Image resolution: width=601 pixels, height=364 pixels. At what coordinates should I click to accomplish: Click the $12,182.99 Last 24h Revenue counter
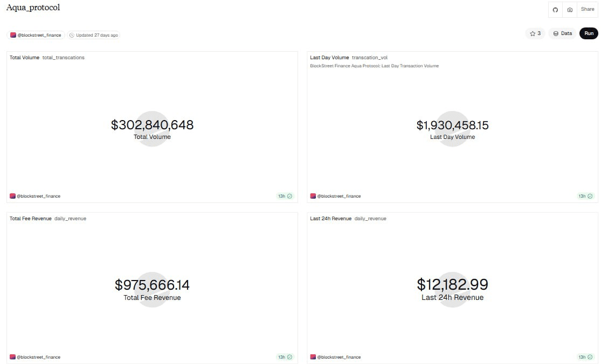pyautogui.click(x=452, y=285)
